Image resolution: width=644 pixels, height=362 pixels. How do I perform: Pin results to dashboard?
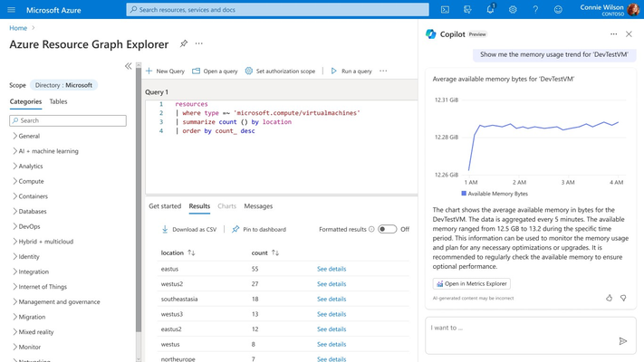[259, 230]
